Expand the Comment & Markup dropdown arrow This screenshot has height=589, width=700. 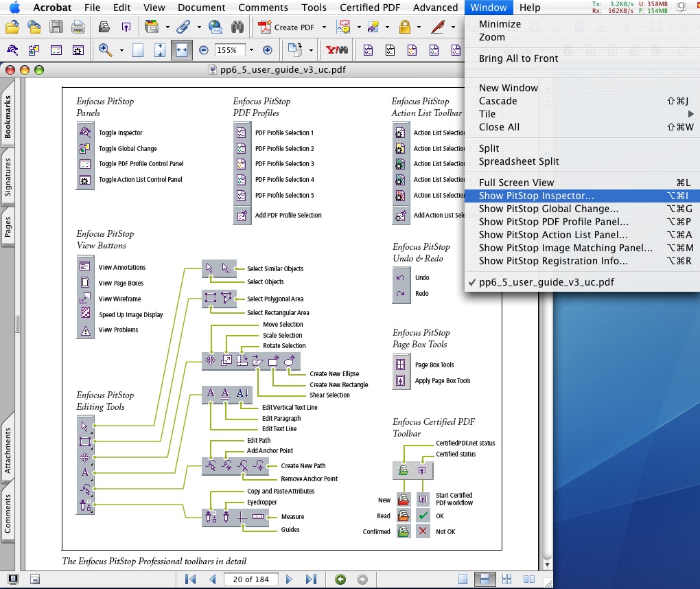pyautogui.click(x=359, y=27)
